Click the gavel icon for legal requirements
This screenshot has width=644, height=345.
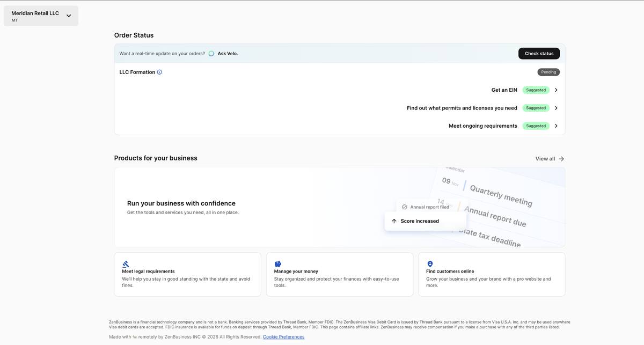click(x=126, y=264)
